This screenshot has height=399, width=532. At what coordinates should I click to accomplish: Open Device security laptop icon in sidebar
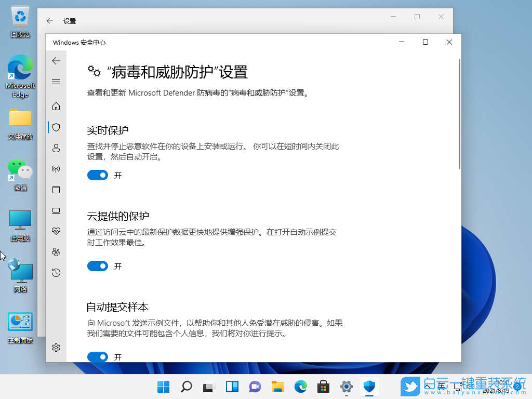tap(56, 210)
